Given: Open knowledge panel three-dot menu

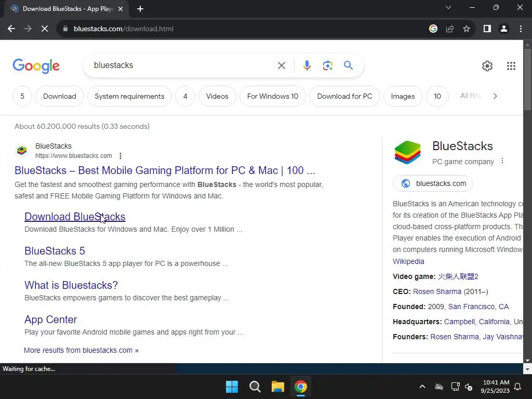Looking at the screenshot, I should 502,161.
